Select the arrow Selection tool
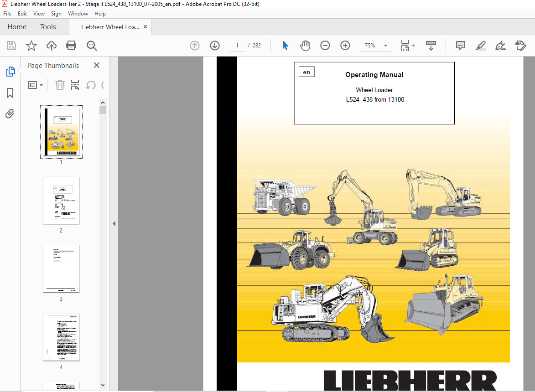This screenshot has width=535, height=392. (x=285, y=45)
